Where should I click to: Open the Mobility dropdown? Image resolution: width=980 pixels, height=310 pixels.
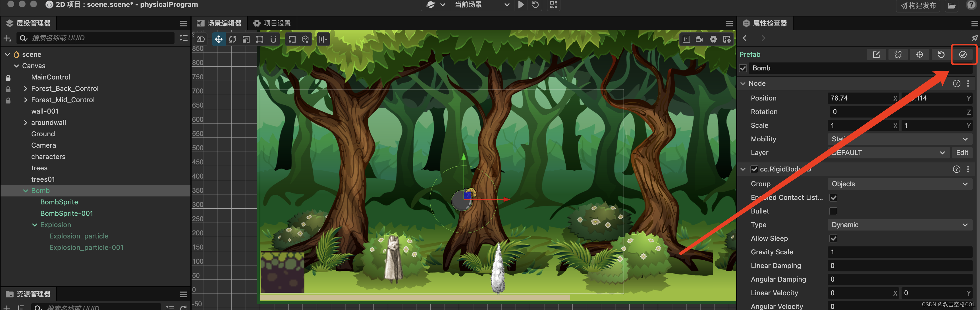pos(900,139)
